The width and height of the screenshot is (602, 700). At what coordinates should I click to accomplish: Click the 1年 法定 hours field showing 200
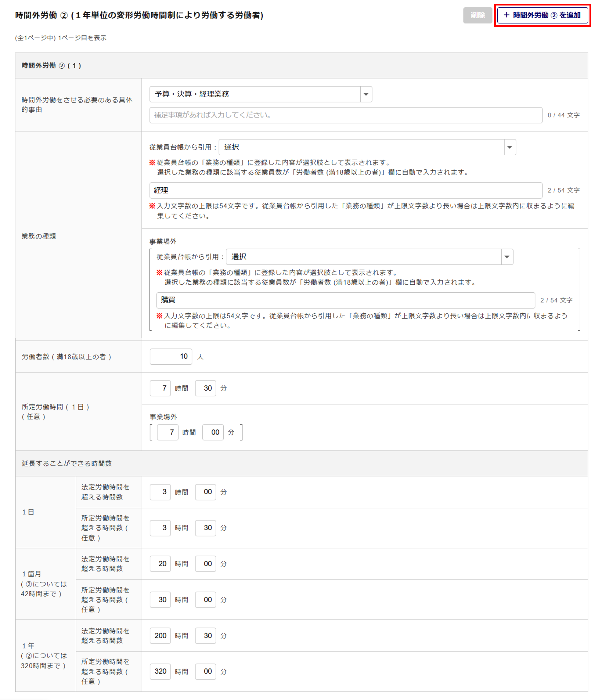click(x=160, y=636)
